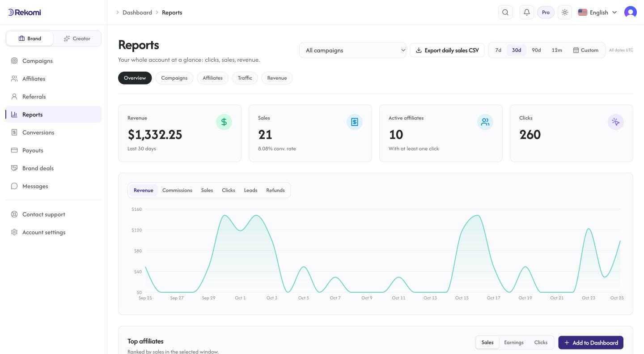Open notifications bell icon
644x354 pixels.
[x=527, y=13]
